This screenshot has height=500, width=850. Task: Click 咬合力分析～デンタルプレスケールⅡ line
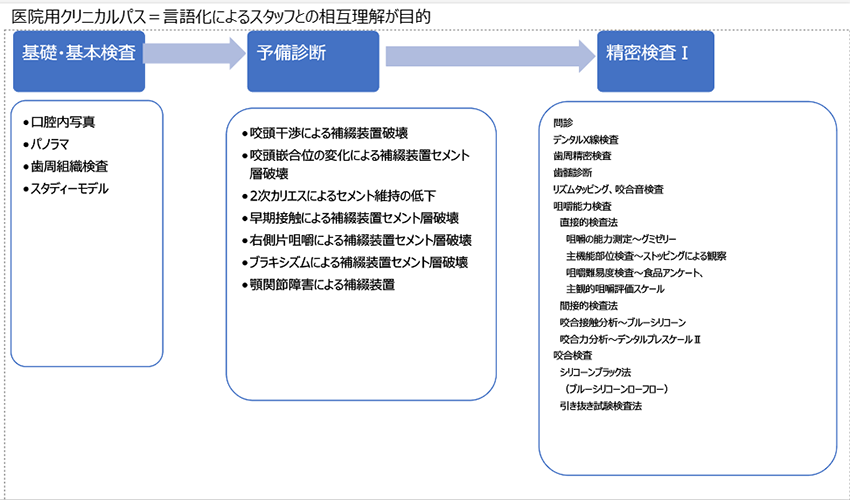click(x=630, y=339)
